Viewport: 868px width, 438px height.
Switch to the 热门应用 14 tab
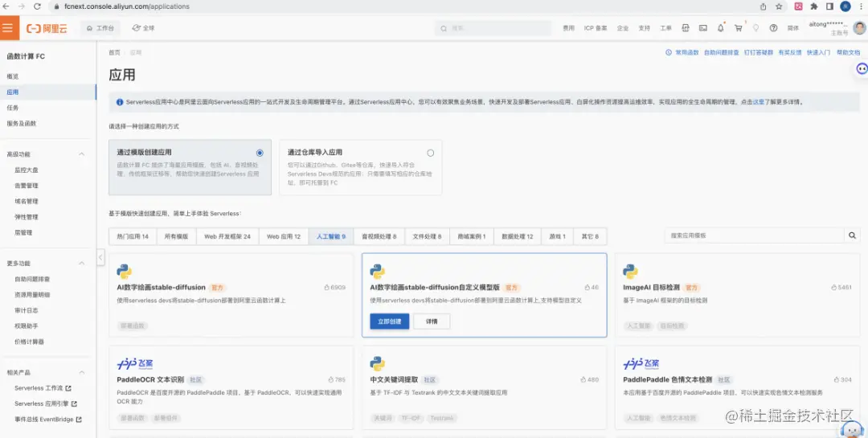pos(133,236)
